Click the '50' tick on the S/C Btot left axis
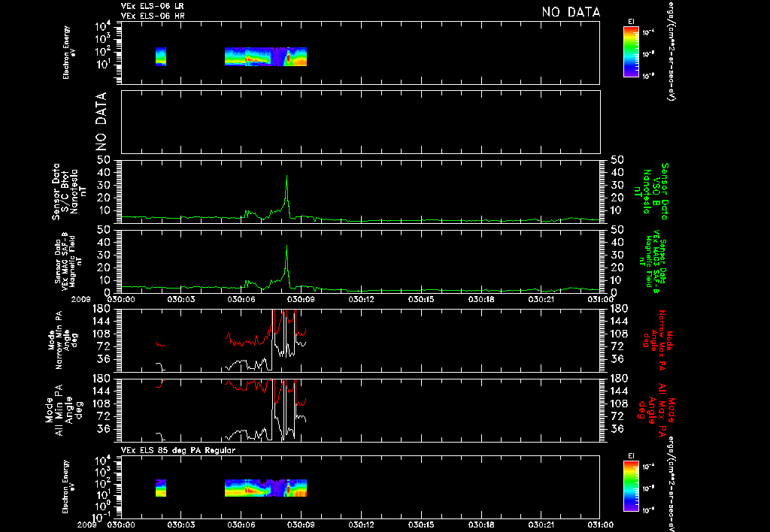Image resolution: width=770 pixels, height=532 pixels. [x=102, y=160]
